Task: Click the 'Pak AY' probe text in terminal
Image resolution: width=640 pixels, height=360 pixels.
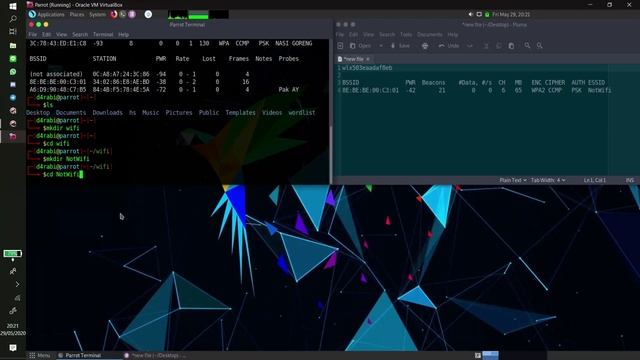Action: coord(289,89)
